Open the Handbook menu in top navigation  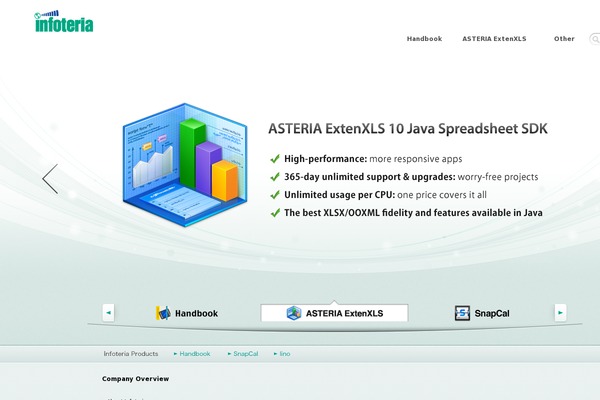click(424, 39)
